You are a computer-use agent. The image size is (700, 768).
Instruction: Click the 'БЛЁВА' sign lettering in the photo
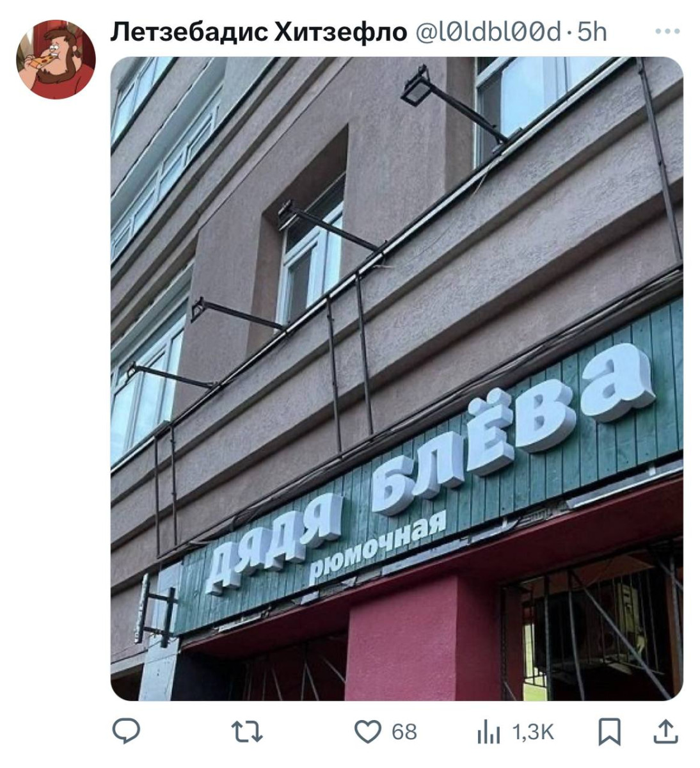coord(512,426)
